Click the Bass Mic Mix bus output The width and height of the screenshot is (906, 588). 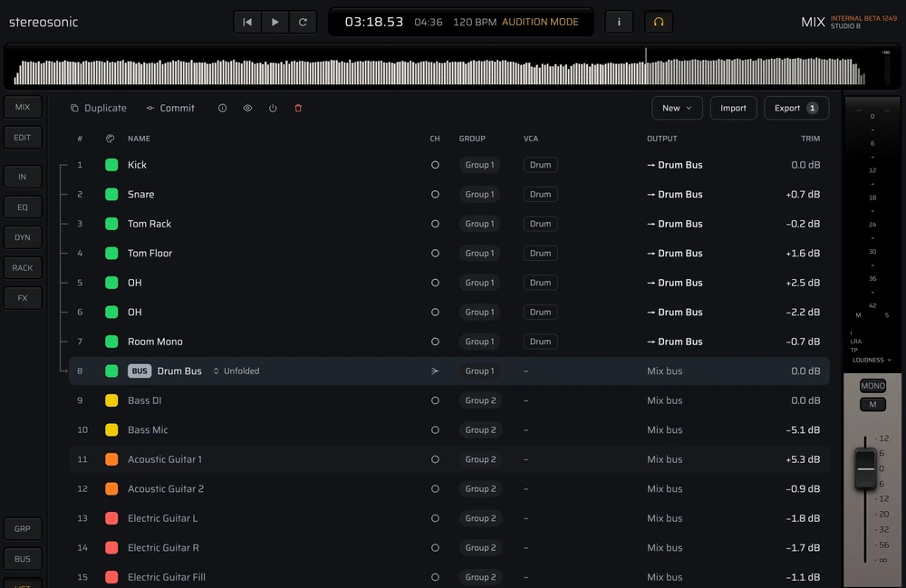coord(664,429)
